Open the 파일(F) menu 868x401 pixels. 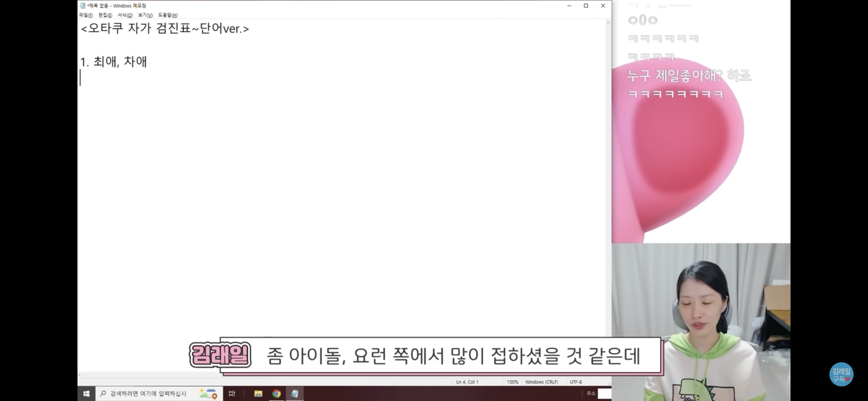[86, 15]
